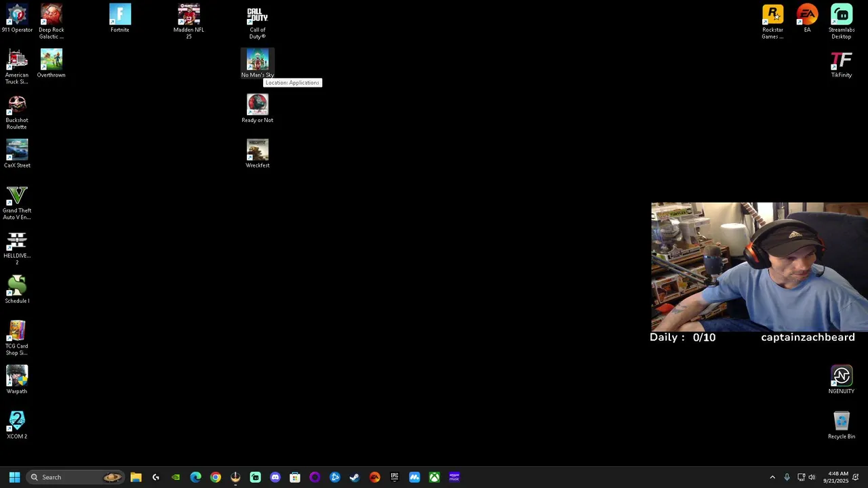Open Logitech G HUB from taskbar

coord(156,477)
